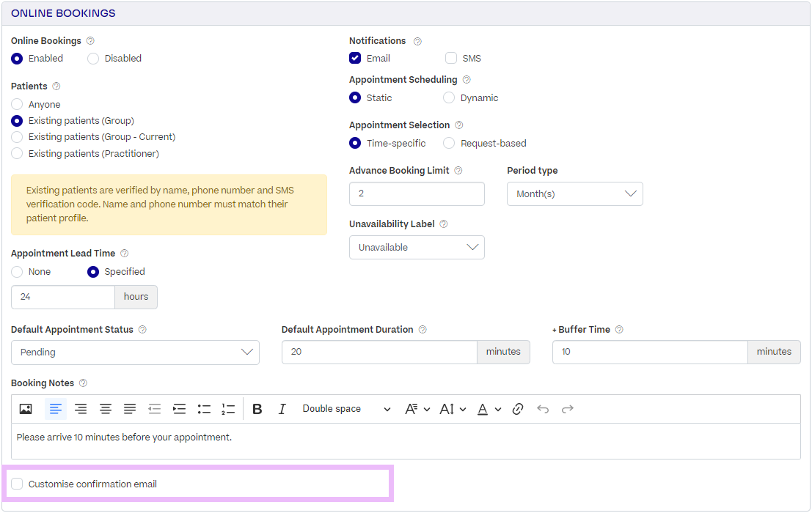Image resolution: width=812 pixels, height=513 pixels.
Task: Undo last edit in Booking Notes
Action: coord(543,409)
